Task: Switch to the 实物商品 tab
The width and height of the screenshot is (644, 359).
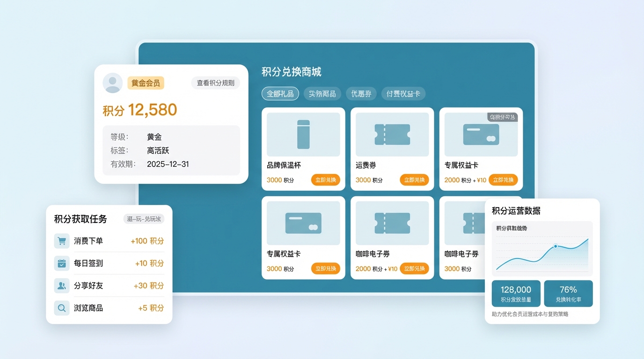Action: [x=322, y=94]
